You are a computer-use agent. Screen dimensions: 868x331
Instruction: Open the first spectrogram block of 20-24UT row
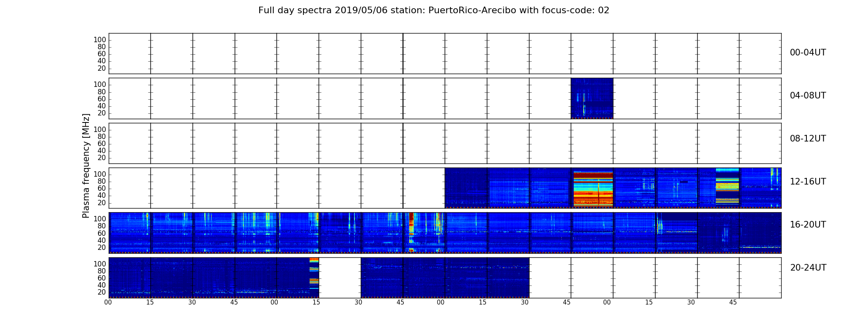(x=130, y=278)
